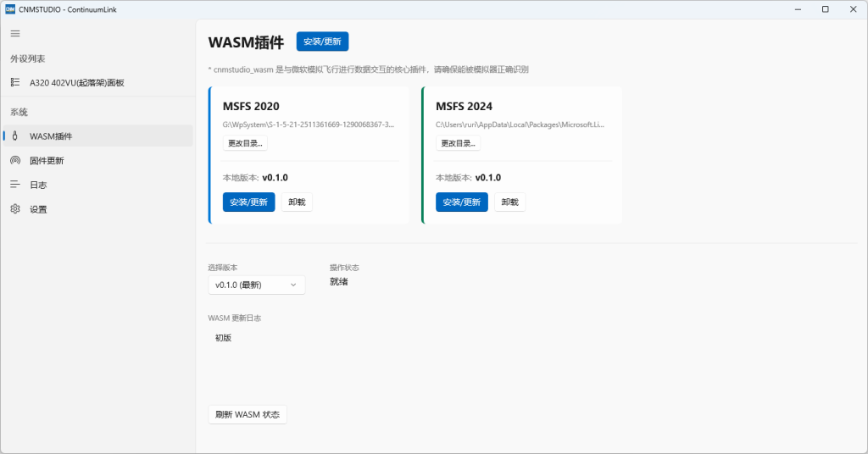The height and width of the screenshot is (454, 868).
Task: Click the MSFS 2020 card title
Action: 251,106
